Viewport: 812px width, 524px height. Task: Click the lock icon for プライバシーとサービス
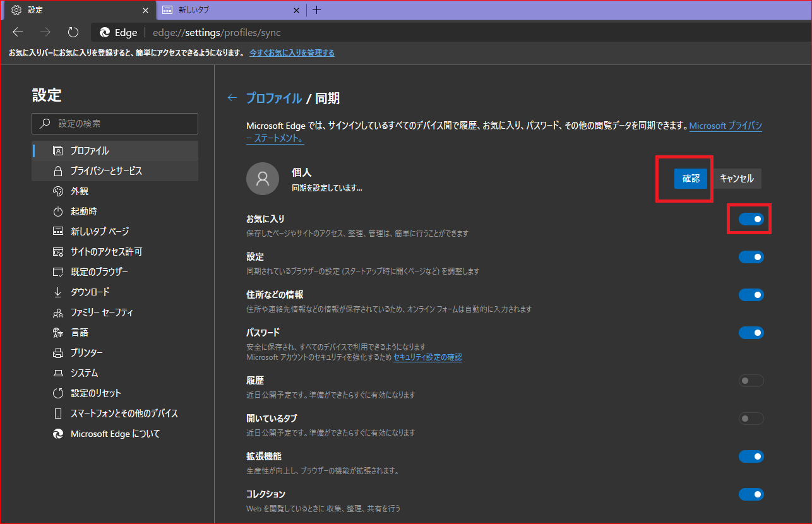[58, 171]
